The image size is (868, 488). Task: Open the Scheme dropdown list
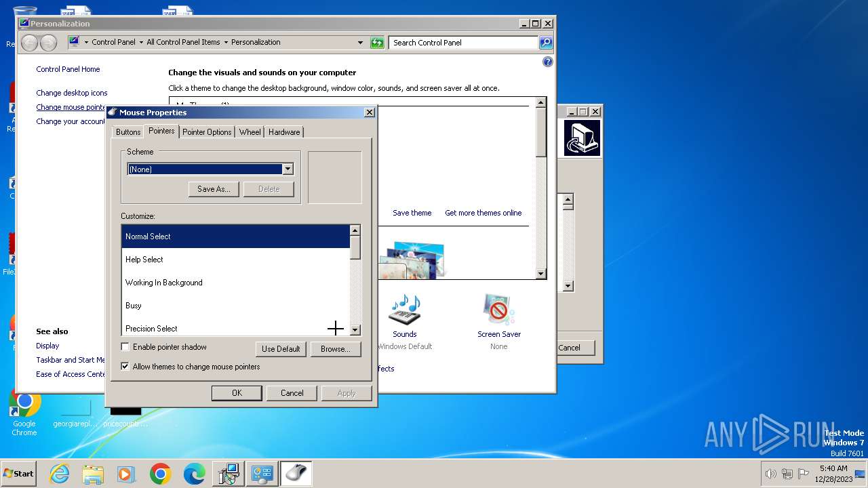pyautogui.click(x=288, y=169)
